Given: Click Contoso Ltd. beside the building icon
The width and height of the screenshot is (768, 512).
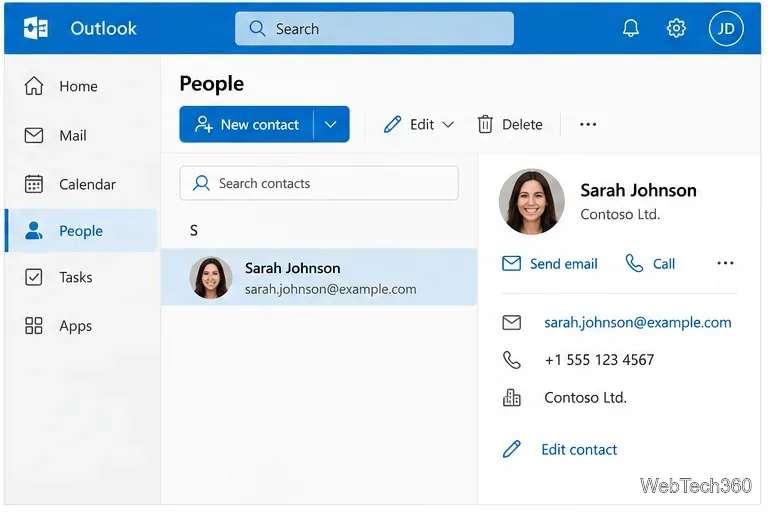Looking at the screenshot, I should 585,397.
